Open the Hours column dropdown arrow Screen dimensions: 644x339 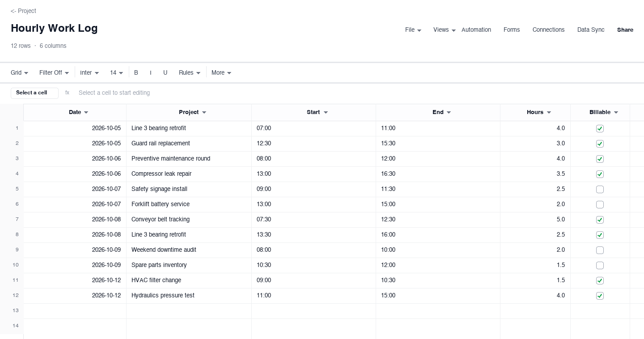coord(549,113)
